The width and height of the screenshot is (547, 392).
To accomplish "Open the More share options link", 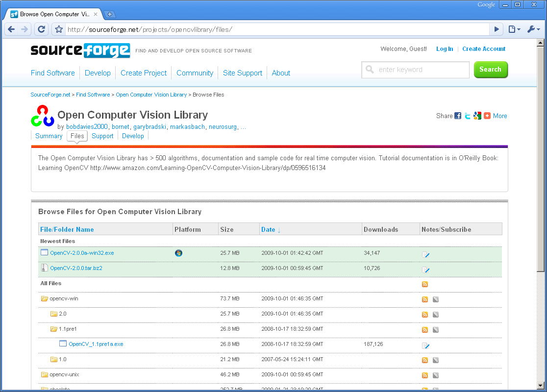I will (x=500, y=116).
